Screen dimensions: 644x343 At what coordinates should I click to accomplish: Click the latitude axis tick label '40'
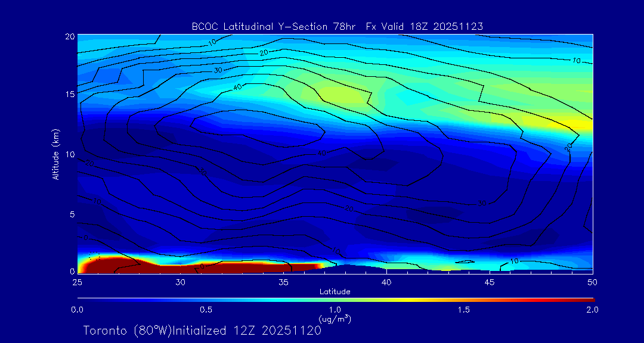coord(386,282)
